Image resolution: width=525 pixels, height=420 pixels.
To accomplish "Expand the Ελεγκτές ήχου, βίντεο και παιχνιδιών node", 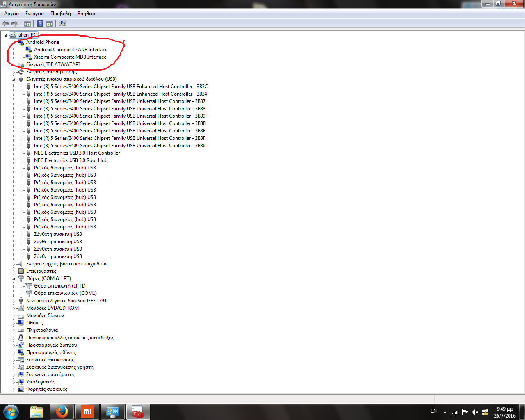I will tap(14, 264).
